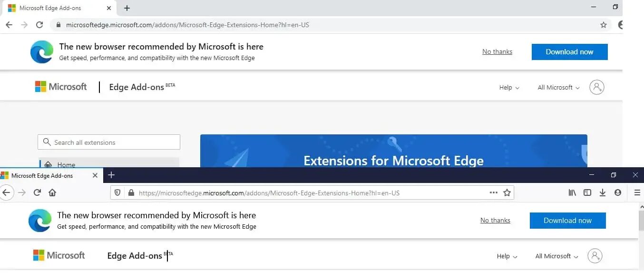
Task: Click Firefox's forward button
Action: point(22,193)
